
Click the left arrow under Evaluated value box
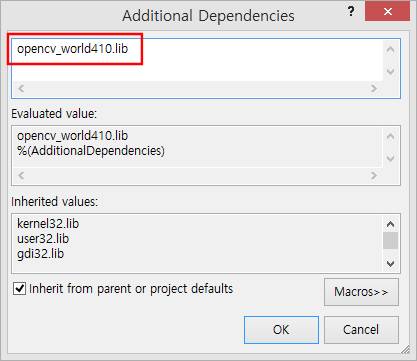click(x=21, y=175)
